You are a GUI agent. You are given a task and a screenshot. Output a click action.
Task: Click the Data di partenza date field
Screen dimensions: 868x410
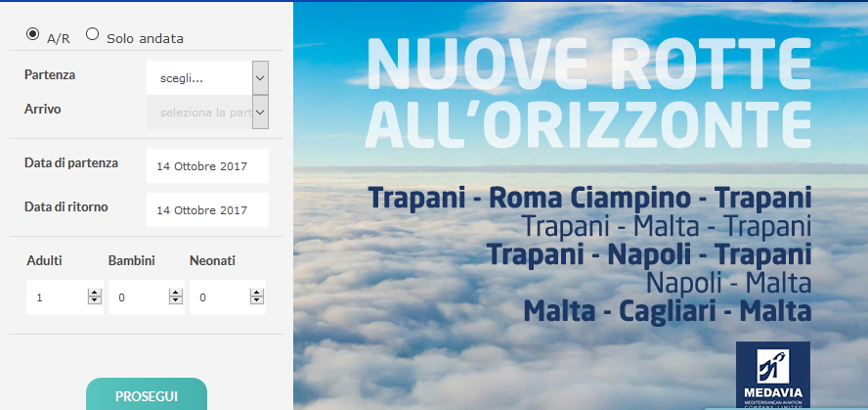207,166
